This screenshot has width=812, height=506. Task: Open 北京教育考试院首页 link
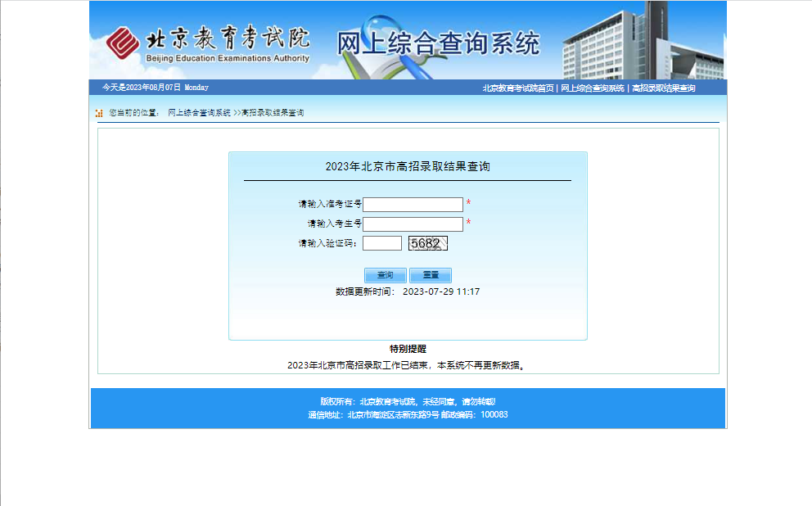518,88
